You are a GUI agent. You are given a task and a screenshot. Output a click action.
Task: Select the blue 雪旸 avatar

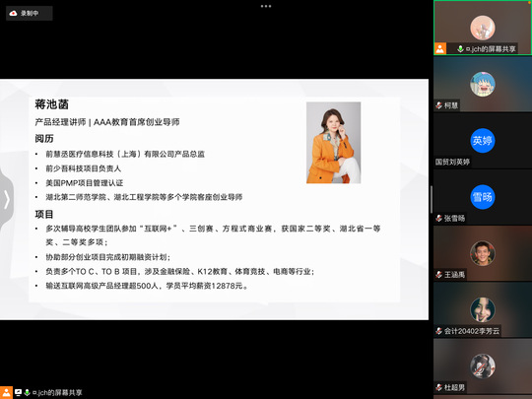pyautogui.click(x=483, y=197)
